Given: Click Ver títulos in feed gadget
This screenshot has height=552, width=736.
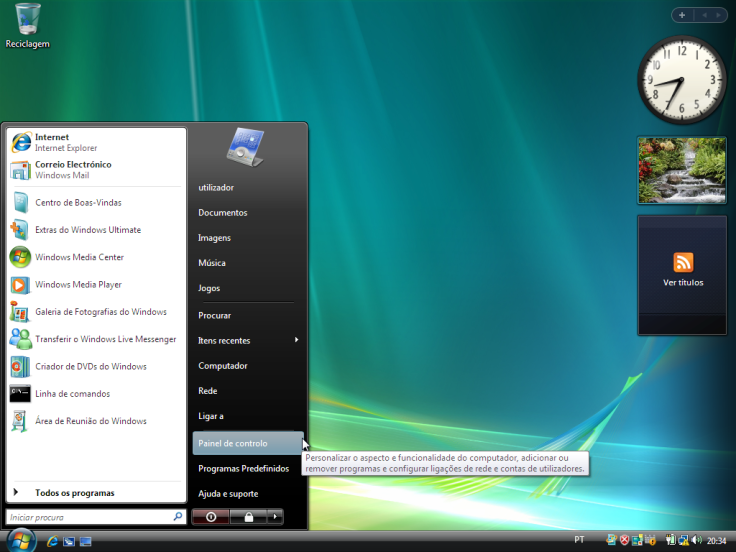Looking at the screenshot, I should [683, 283].
